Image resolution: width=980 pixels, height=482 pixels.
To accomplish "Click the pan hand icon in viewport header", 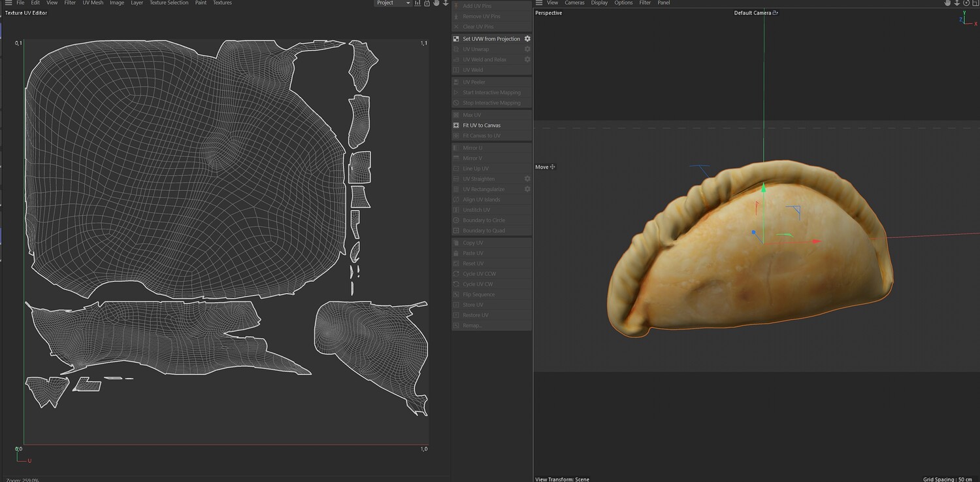I will [947, 3].
